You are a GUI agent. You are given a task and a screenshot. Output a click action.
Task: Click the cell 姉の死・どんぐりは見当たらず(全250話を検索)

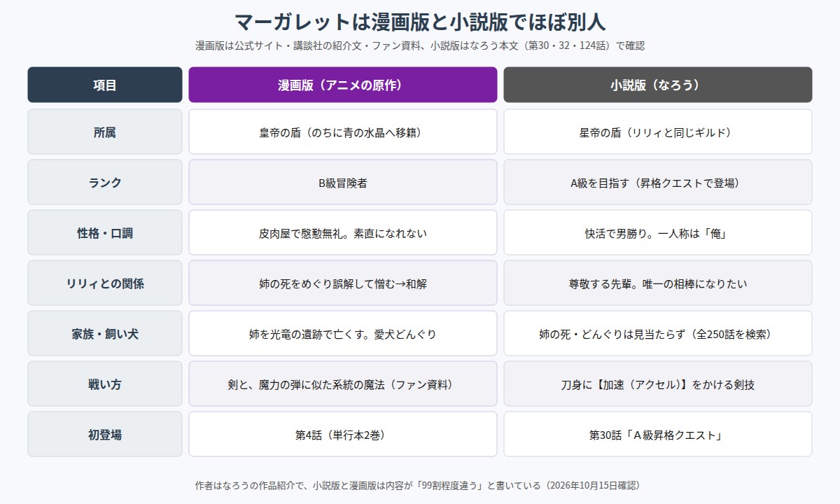click(658, 333)
